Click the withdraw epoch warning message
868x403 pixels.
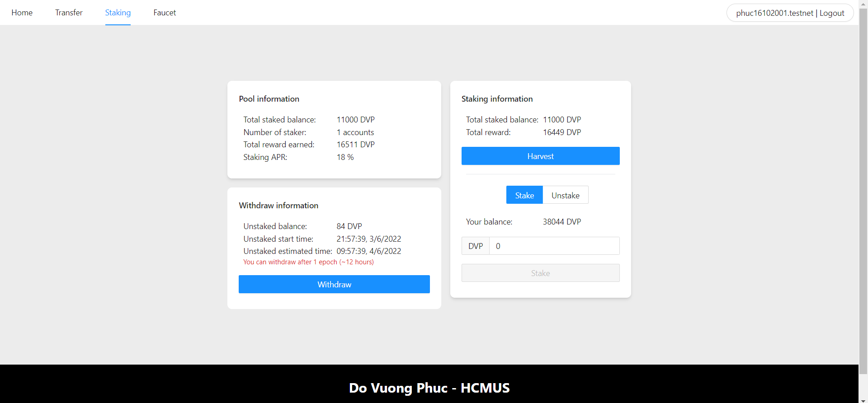click(308, 262)
